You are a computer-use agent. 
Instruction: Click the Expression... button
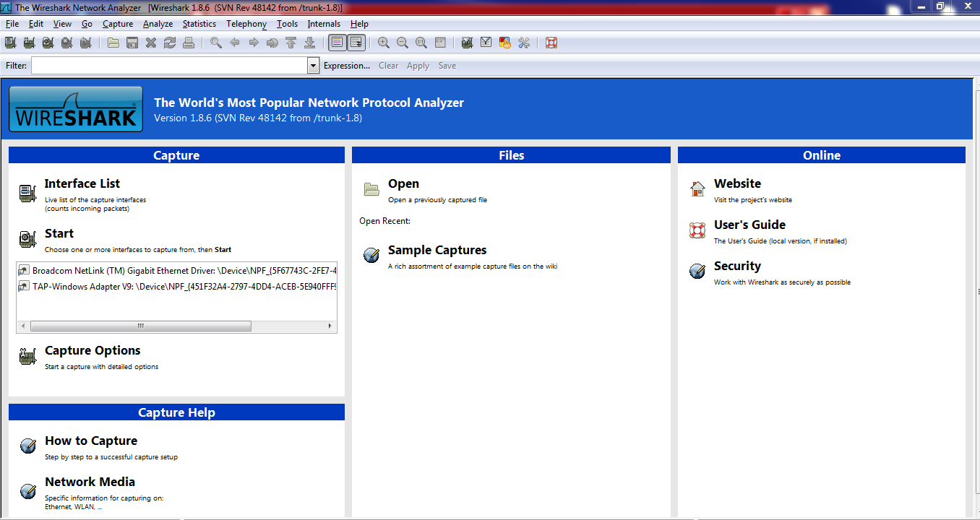[x=347, y=66]
